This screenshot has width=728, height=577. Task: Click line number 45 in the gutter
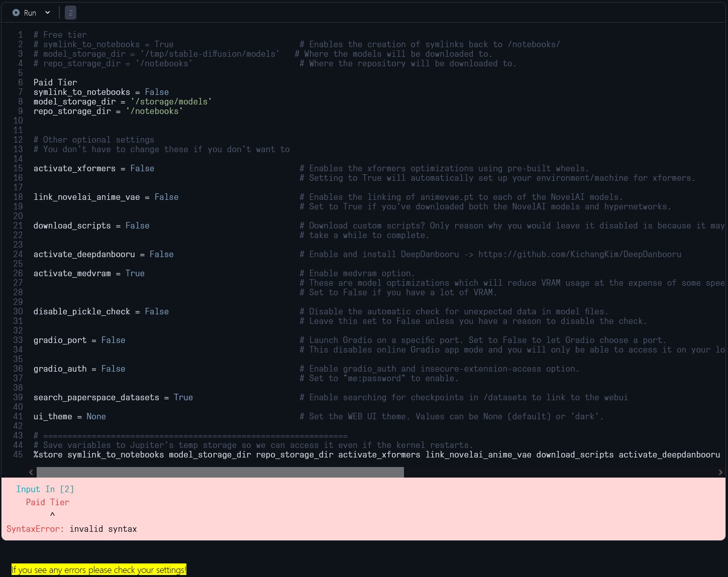pos(18,454)
